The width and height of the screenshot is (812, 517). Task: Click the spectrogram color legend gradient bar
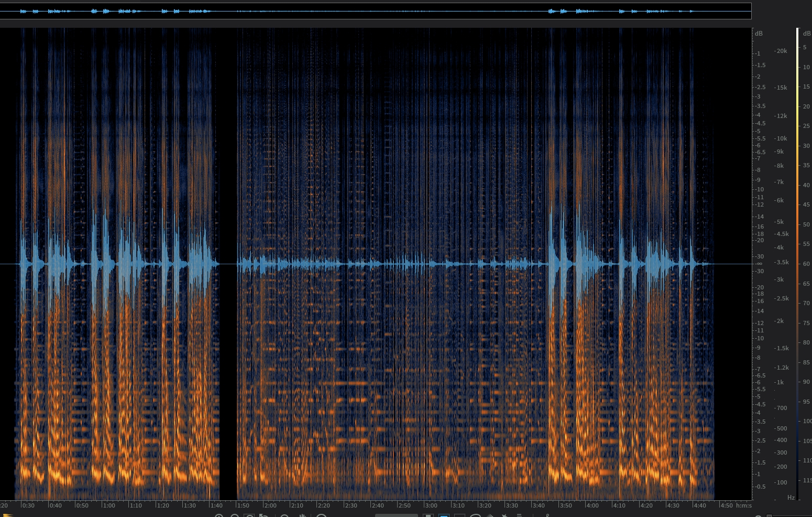798,264
